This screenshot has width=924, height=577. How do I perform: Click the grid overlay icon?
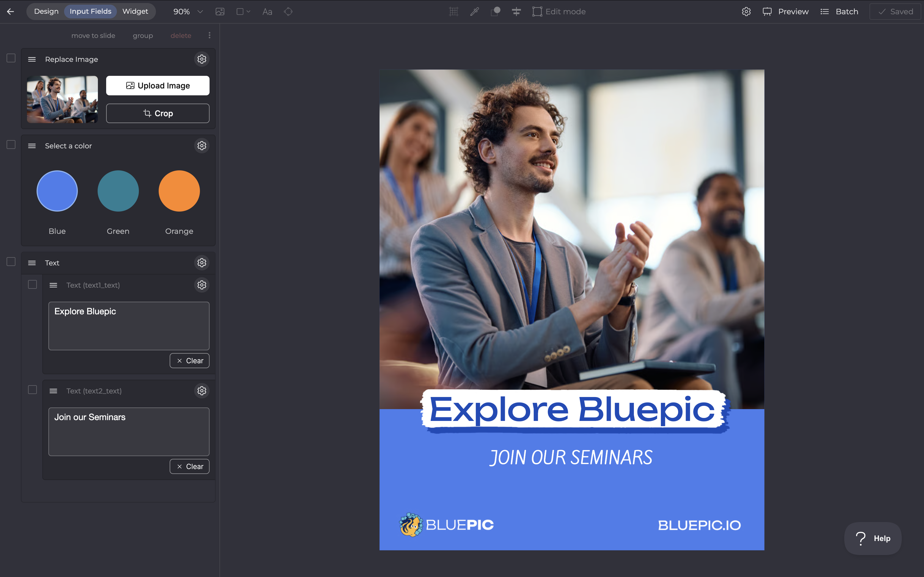453,12
